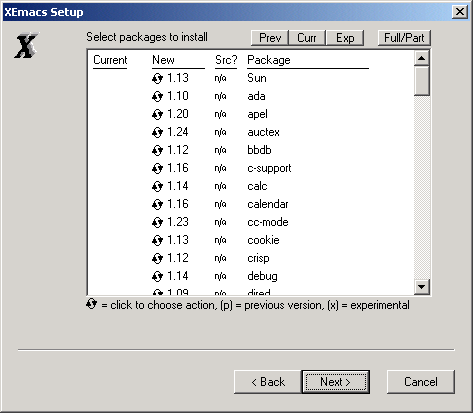Screen dimensions: 473x413
Task: Click the action cycle icon for calc package
Action: click(x=157, y=187)
